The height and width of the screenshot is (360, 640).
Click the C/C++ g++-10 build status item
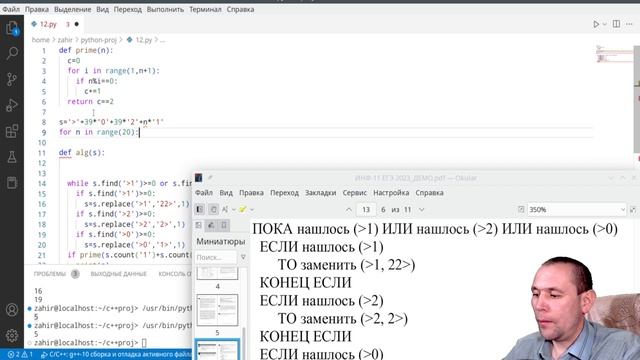click(116, 355)
